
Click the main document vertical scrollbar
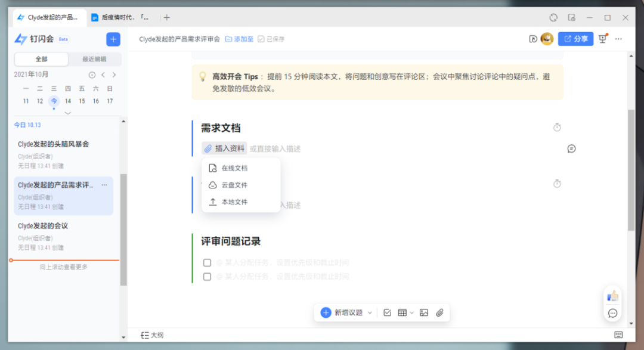click(x=631, y=171)
